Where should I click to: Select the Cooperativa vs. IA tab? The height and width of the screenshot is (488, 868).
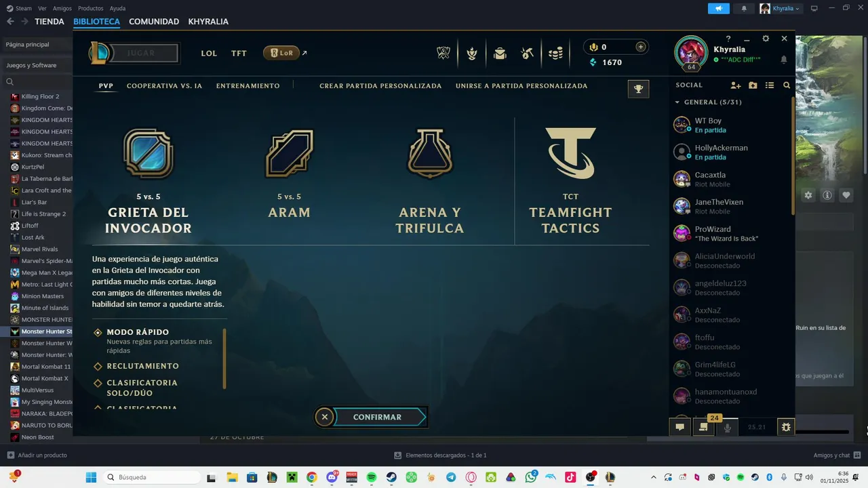tap(165, 86)
